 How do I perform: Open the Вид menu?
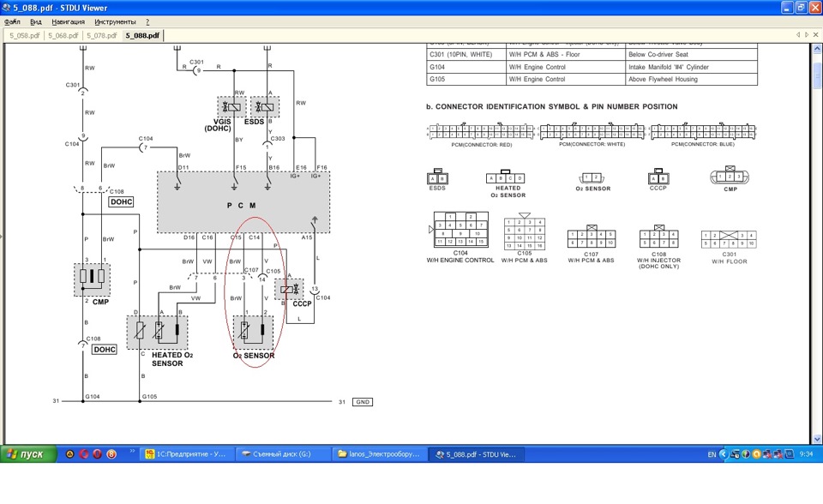pyautogui.click(x=36, y=22)
